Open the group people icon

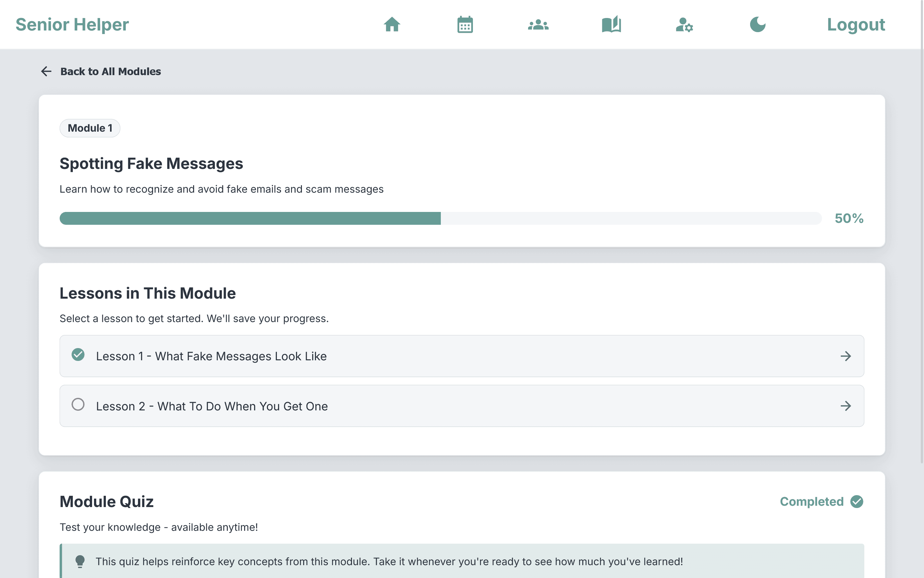538,24
